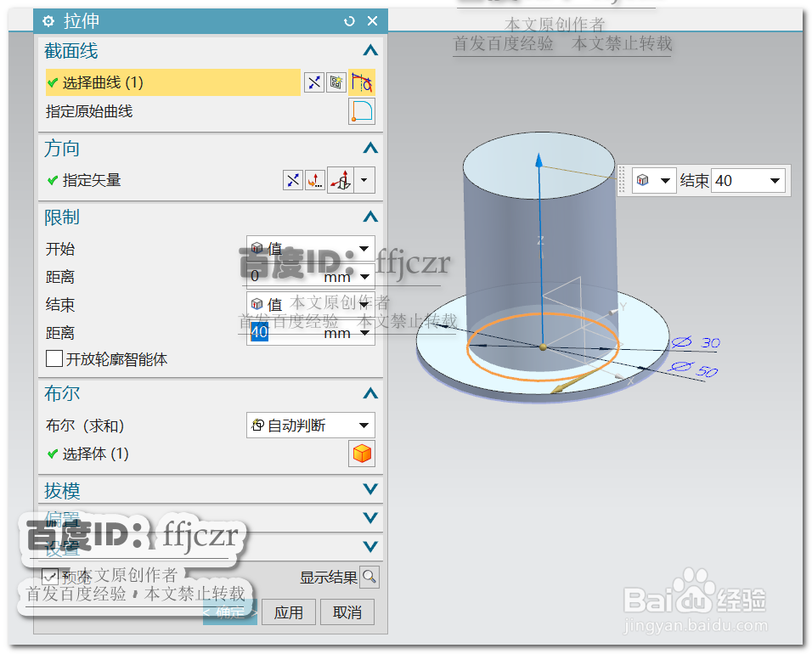Select the highlighted curve rule icon
812x654 pixels.
click(x=361, y=82)
